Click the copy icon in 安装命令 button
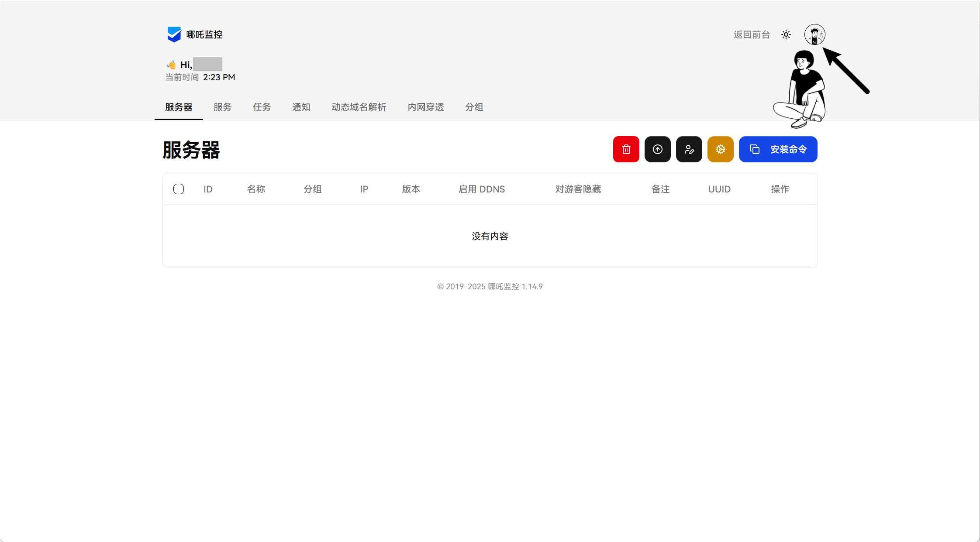Viewport: 980px width, 542px height. pos(754,149)
